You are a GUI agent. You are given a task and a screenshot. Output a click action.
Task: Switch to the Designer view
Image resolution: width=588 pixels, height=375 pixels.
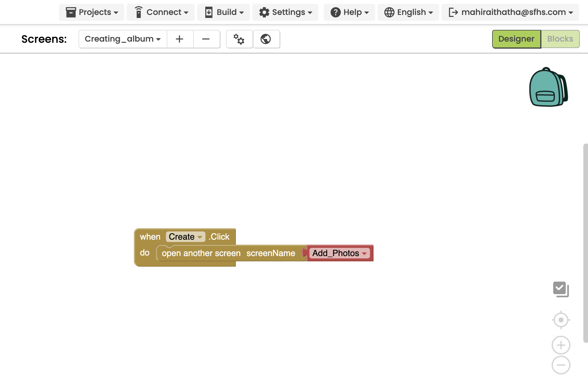[x=516, y=39]
